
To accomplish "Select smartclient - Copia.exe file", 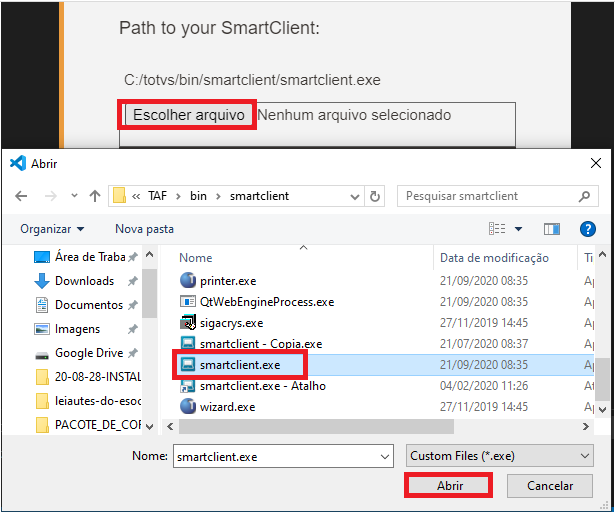I will pyautogui.click(x=261, y=344).
